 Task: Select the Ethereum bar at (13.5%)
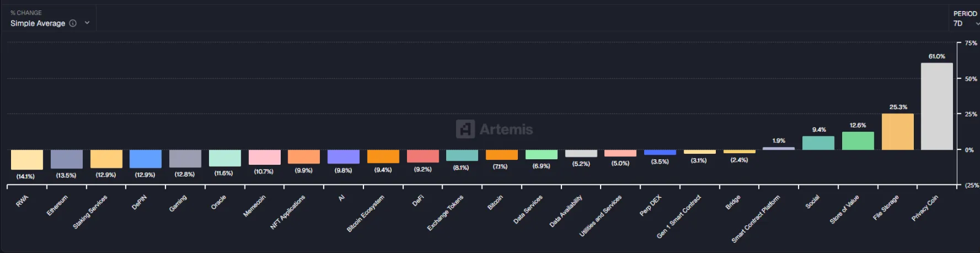coord(66,159)
